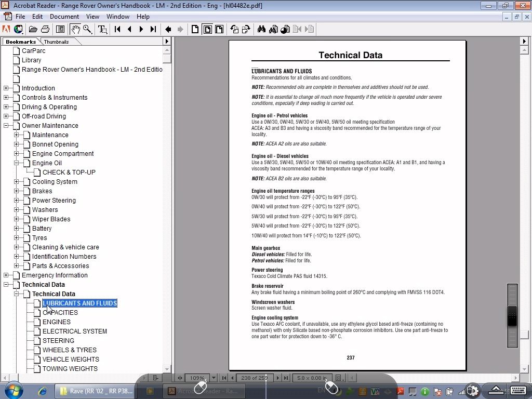Viewport: 532px width, 399px height.
Task: Show Search Results icon
Action: click(x=285, y=29)
